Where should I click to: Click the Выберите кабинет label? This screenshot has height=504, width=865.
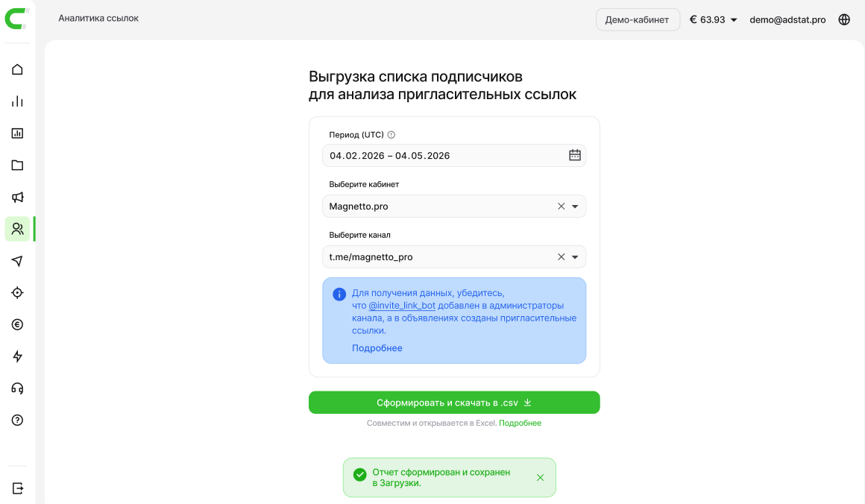click(364, 184)
